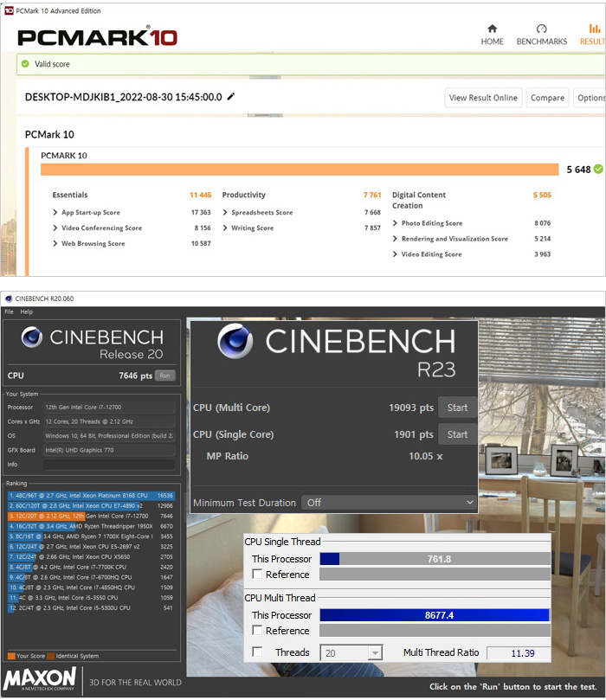Click View Result Online button
Viewport: 606px width, 700px height.
click(x=483, y=98)
